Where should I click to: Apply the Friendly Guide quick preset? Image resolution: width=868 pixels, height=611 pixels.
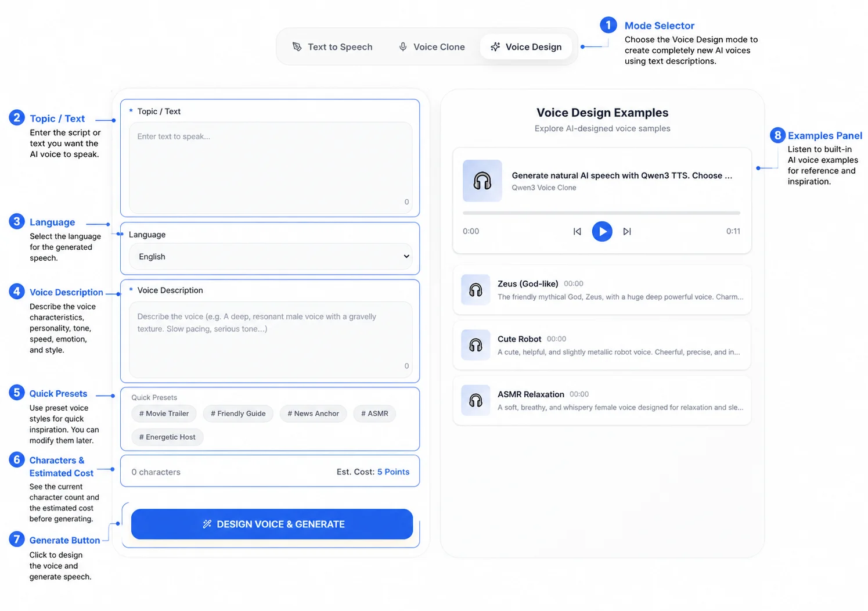point(238,414)
